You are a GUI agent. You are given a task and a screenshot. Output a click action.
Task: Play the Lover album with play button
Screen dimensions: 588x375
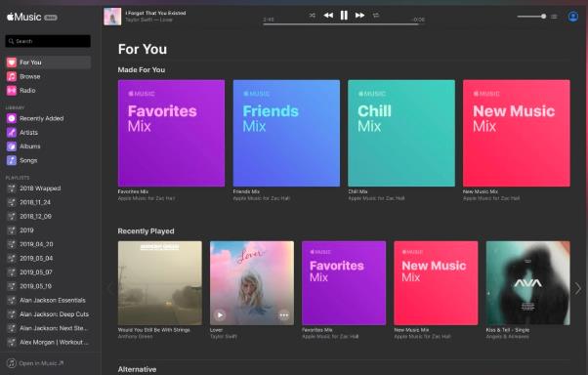click(x=220, y=315)
